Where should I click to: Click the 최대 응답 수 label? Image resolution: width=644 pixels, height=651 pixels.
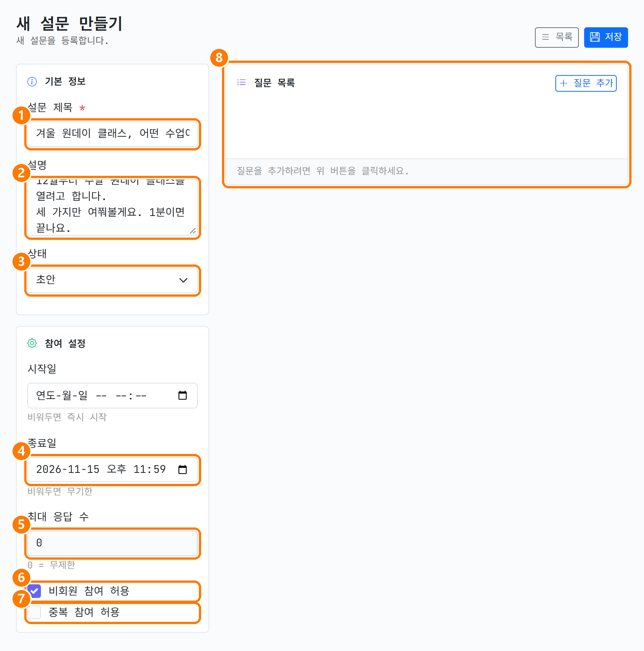click(58, 516)
